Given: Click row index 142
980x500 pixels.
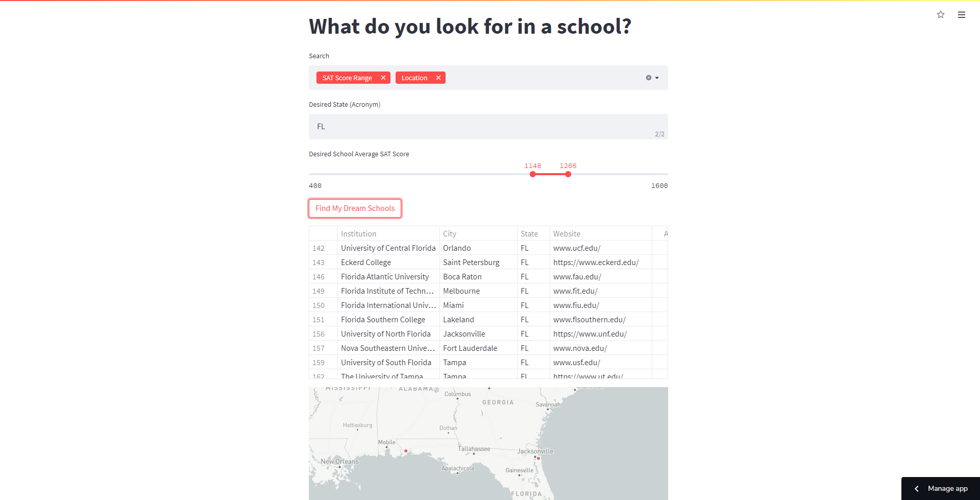Looking at the screenshot, I should point(323,248).
